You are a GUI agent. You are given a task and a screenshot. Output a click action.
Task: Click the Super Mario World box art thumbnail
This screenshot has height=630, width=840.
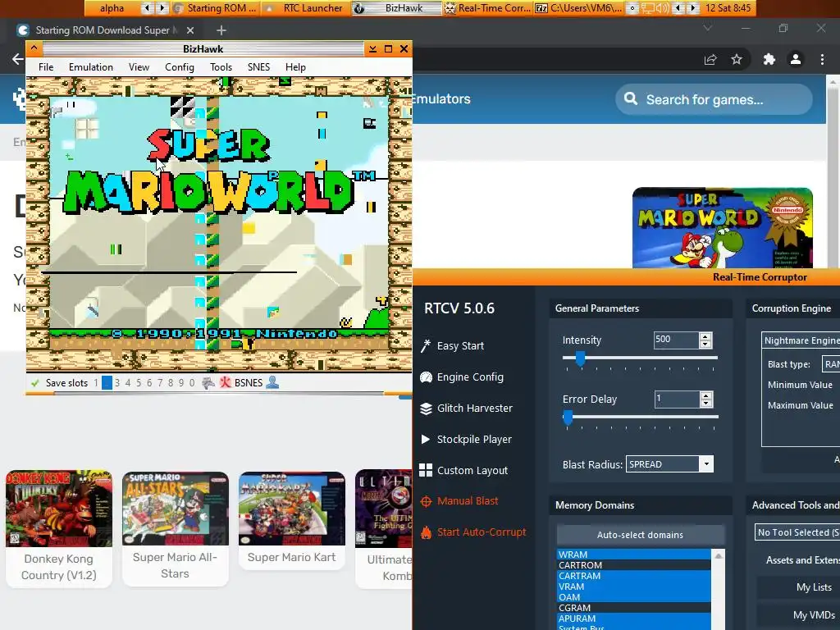click(722, 228)
